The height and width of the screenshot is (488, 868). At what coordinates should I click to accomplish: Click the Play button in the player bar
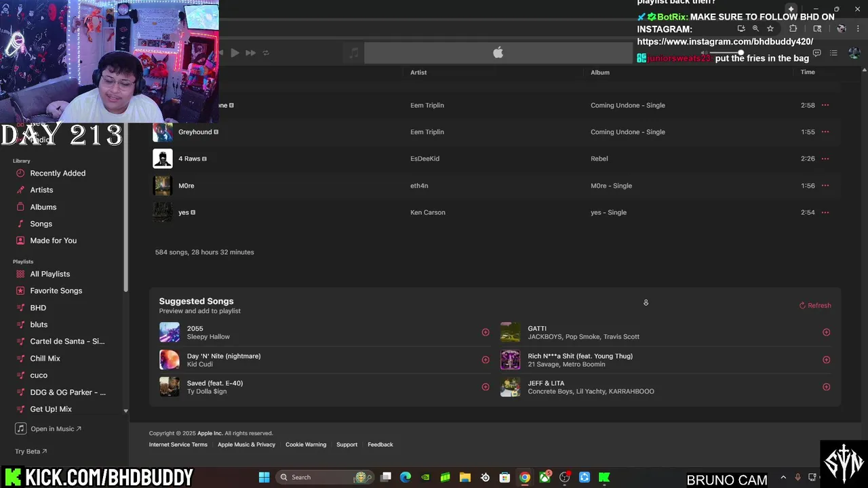[235, 53]
